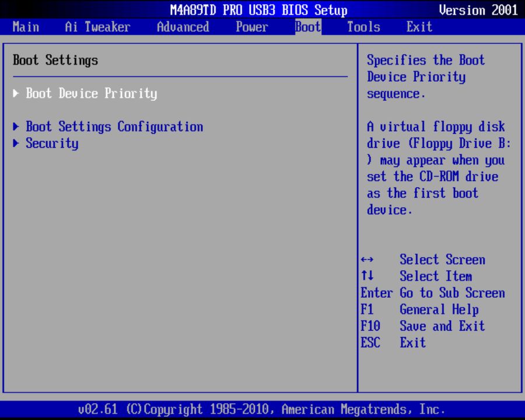Select Boot Device Priority entry

(x=91, y=93)
